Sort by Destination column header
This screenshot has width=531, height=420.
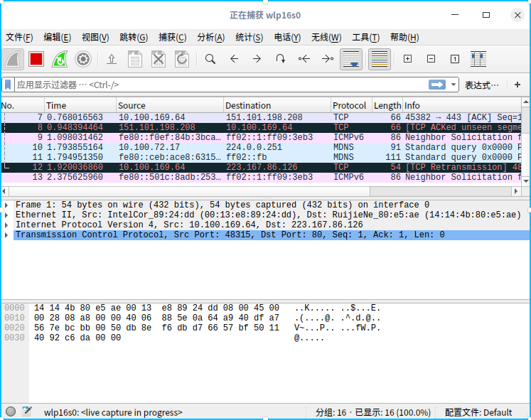(277, 106)
